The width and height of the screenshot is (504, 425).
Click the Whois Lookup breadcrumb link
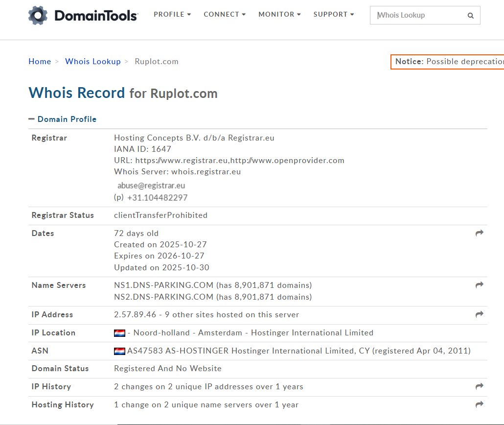click(93, 61)
